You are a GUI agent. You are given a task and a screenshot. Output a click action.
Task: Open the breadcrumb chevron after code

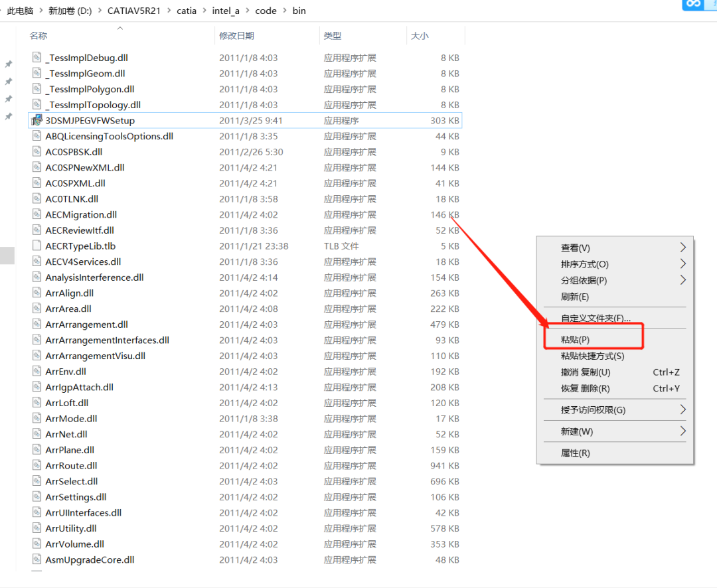[284, 11]
